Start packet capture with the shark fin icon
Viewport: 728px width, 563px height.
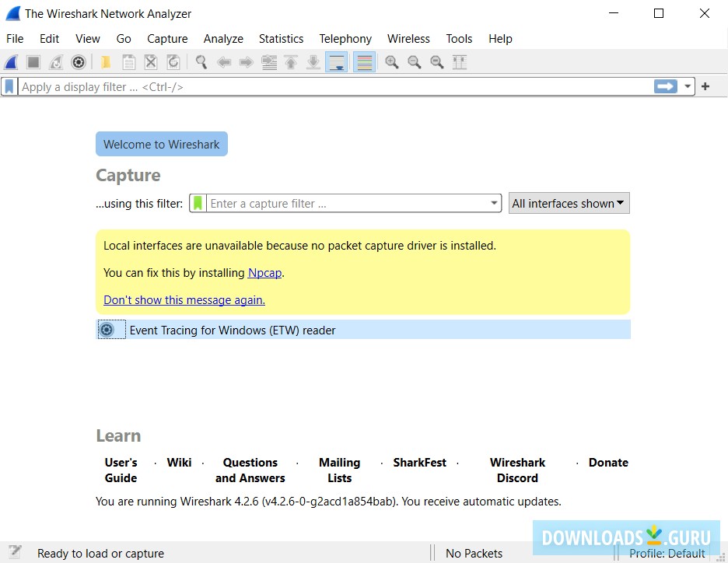11,61
